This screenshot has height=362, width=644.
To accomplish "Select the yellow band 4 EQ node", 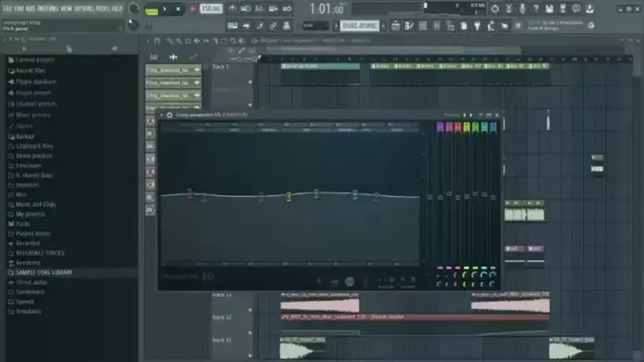I will tap(289, 195).
